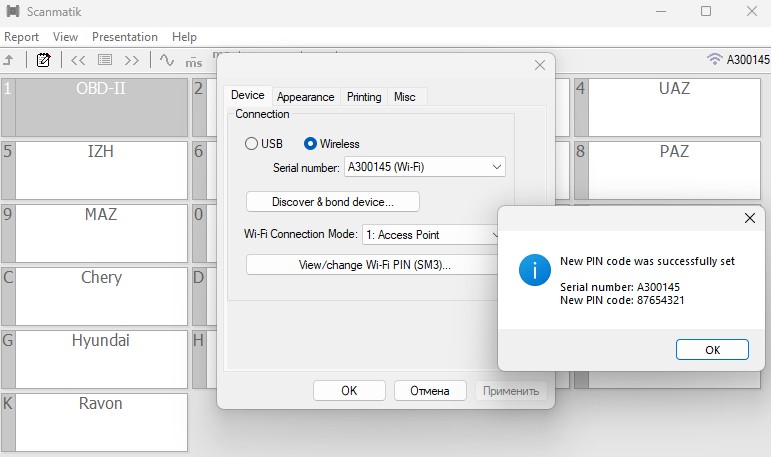771x457 pixels.
Task: Click the double right arrows toolbar icon
Action: 132,60
